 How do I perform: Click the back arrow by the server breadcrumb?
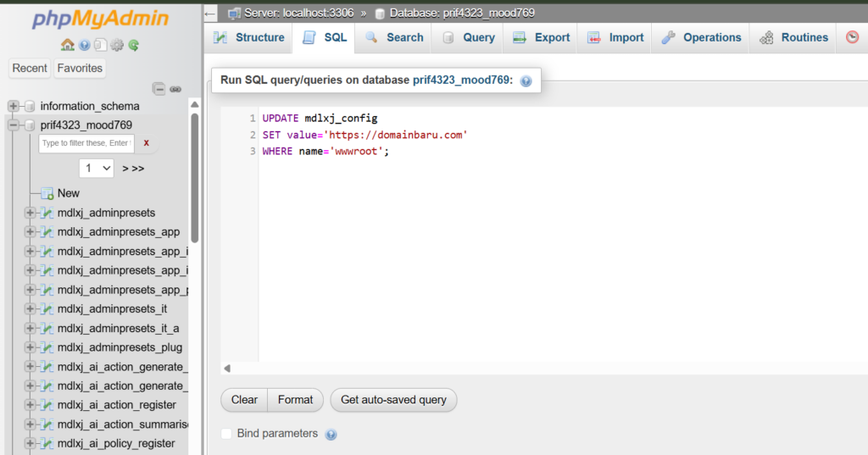[210, 14]
